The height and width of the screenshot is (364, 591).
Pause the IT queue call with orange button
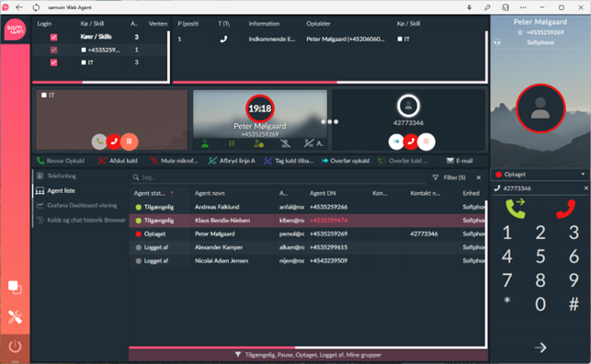point(130,142)
